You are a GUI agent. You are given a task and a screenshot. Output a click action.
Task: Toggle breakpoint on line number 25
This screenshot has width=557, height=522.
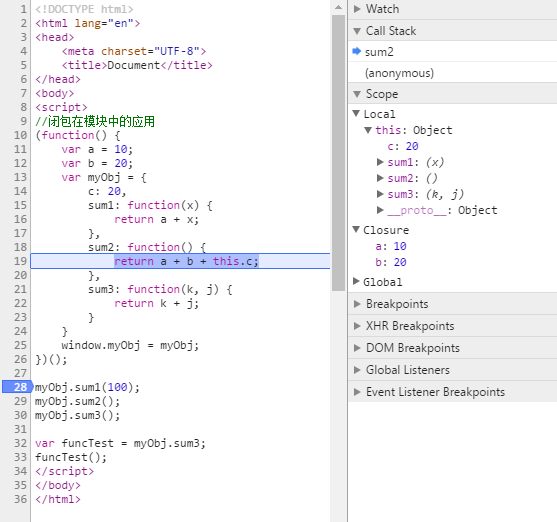[x=20, y=345]
